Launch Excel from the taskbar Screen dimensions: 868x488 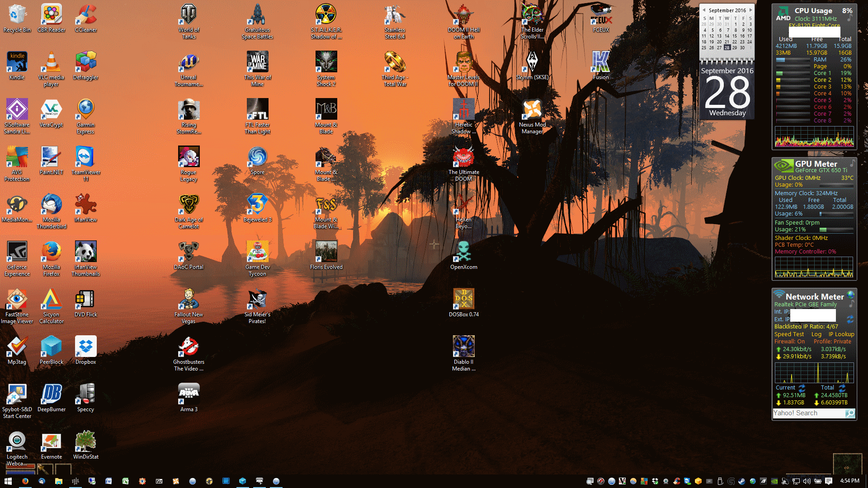125,481
